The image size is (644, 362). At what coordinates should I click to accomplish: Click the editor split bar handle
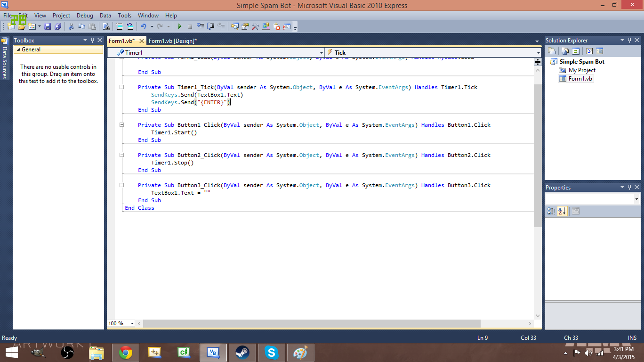tap(538, 62)
